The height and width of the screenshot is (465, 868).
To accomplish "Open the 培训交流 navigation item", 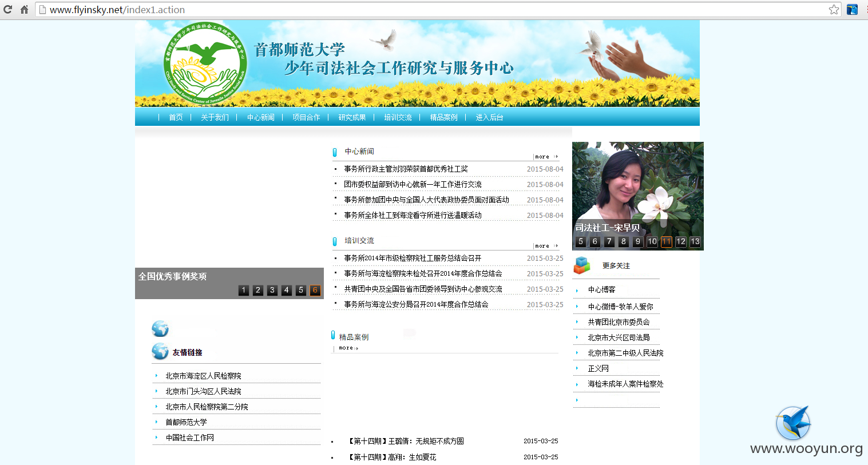I will [398, 117].
